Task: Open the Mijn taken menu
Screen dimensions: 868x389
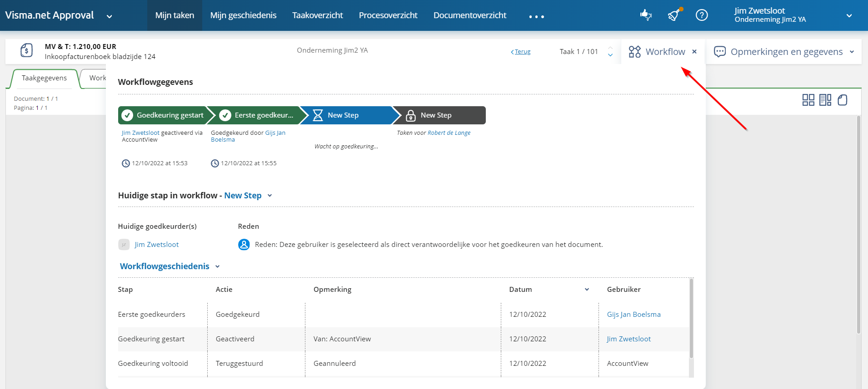Action: click(175, 15)
